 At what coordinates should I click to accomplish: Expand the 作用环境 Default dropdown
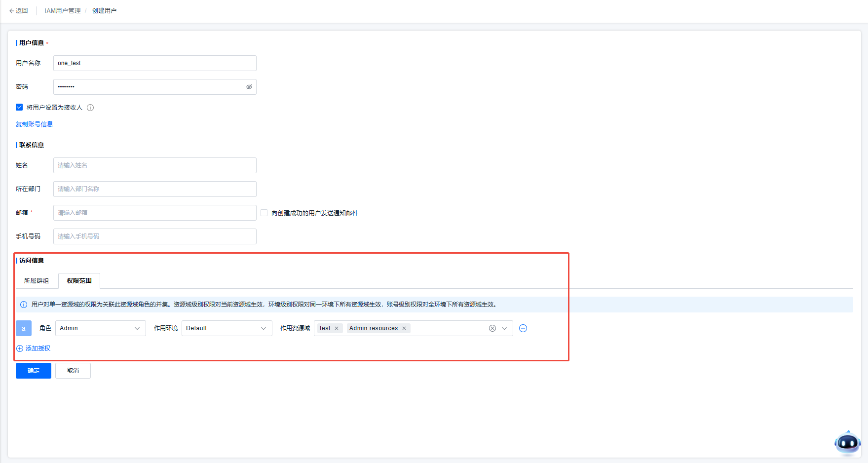pos(226,328)
